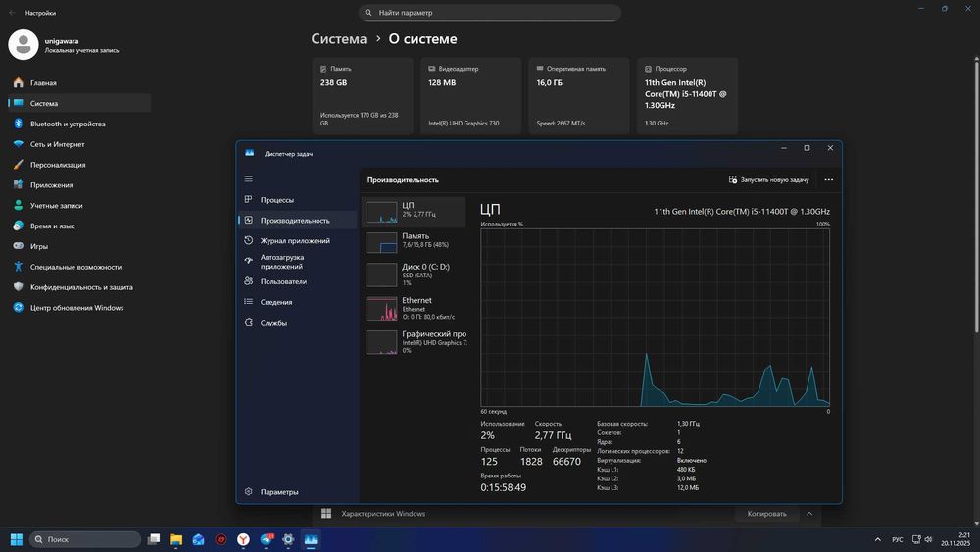Click Task Manager icon in the taskbar
The width and height of the screenshot is (980, 552).
point(311,539)
